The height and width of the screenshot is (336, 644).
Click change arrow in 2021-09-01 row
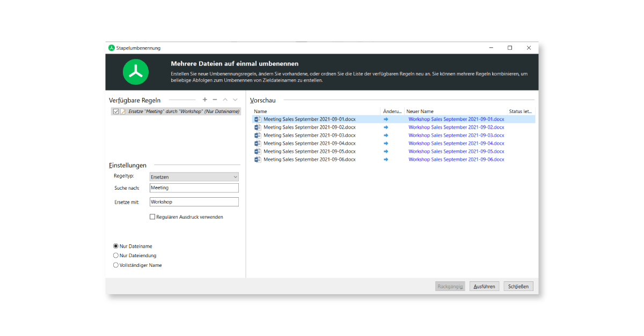point(386,120)
